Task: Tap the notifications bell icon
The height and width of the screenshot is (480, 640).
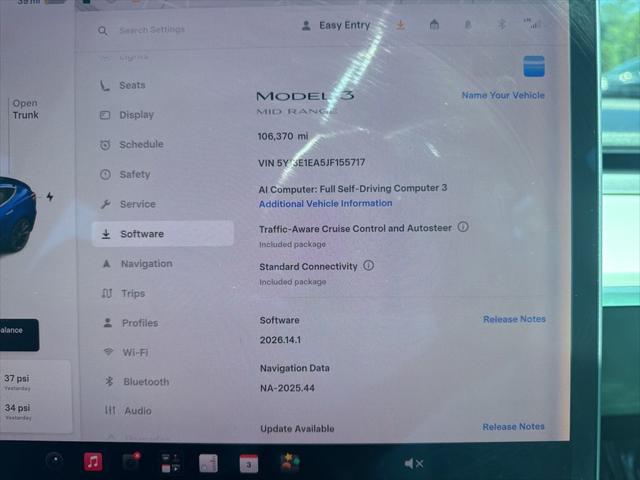Action: [468, 25]
